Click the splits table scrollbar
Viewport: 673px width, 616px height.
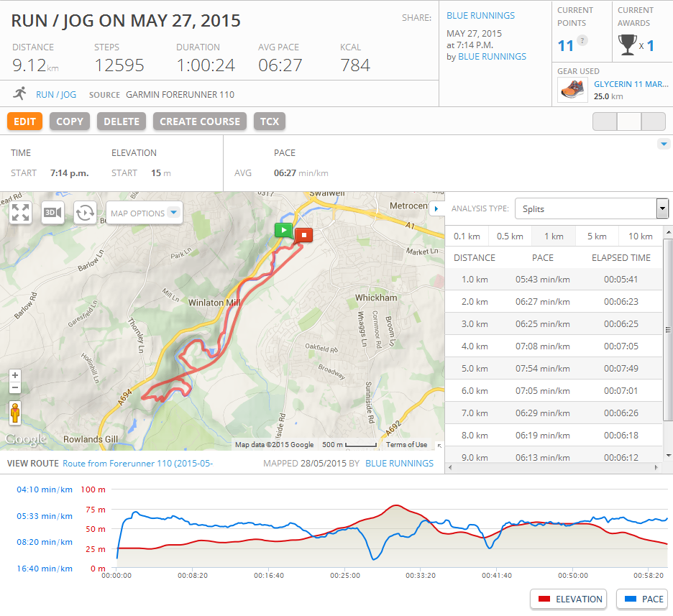(x=668, y=345)
